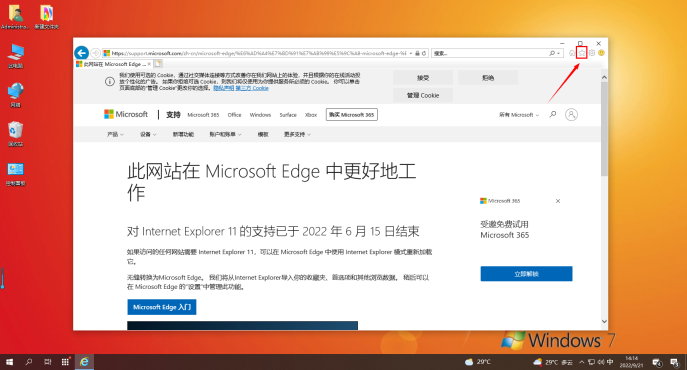687x370 pixels.
Task: Click the yellow smiley feedback icon
Action: [x=601, y=53]
